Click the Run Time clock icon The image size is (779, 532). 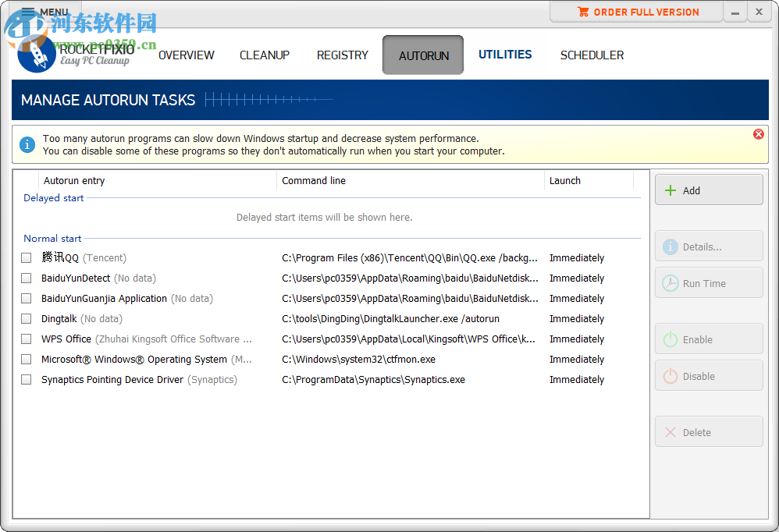(x=671, y=283)
